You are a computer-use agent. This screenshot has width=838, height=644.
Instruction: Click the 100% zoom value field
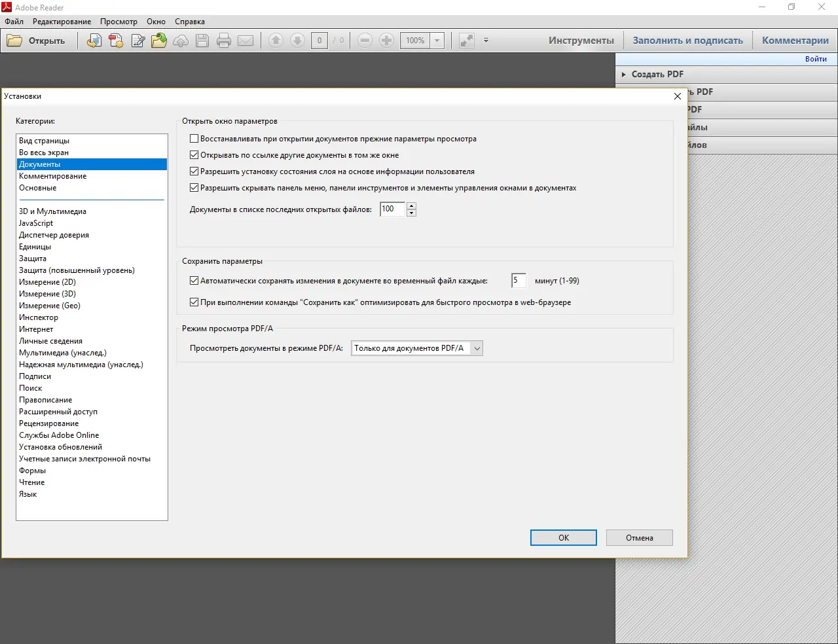point(415,41)
